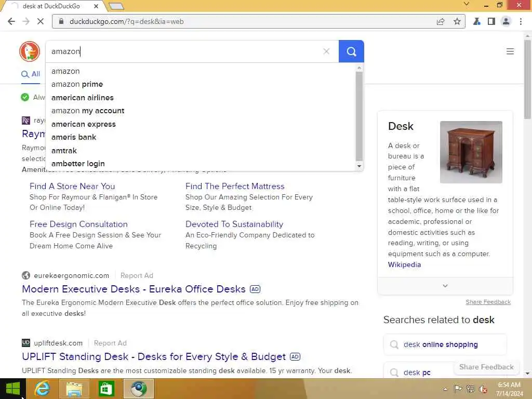Open the Chrome profile avatar
This screenshot has height=399, width=532.
pos(506,21)
